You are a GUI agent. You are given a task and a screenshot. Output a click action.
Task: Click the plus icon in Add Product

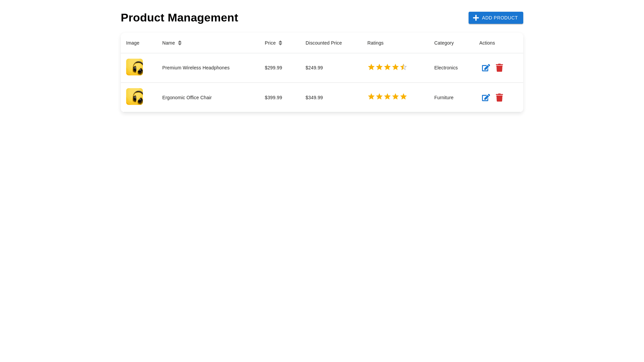pyautogui.click(x=476, y=18)
